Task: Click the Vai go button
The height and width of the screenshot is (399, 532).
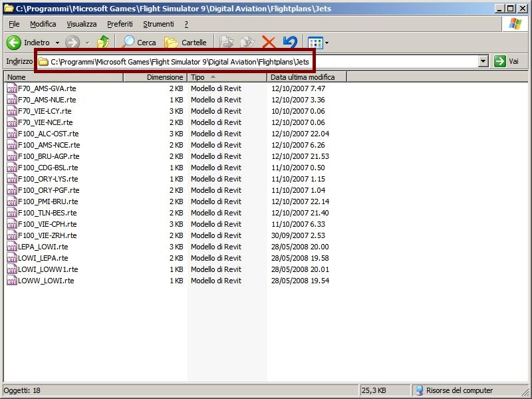Action: 506,61
